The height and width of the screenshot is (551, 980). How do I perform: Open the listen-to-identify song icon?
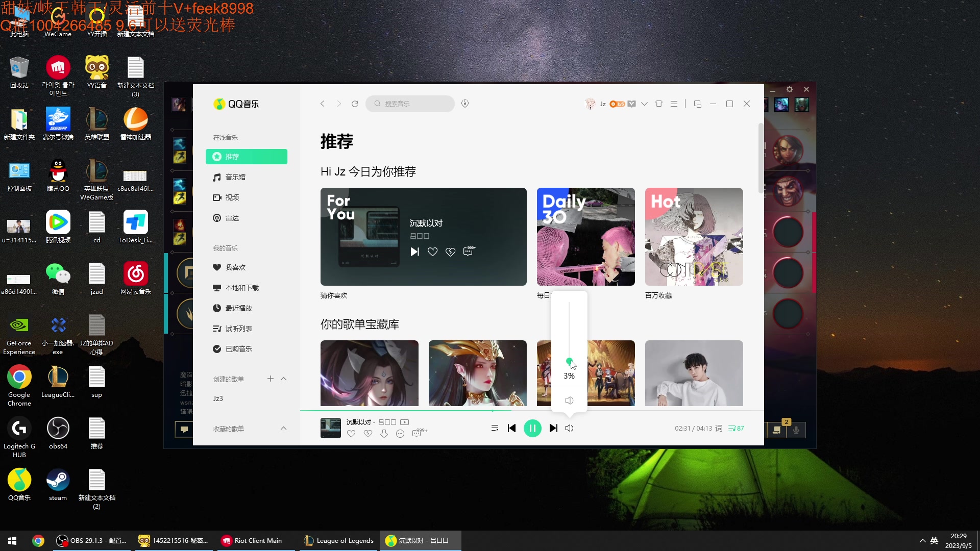tap(465, 104)
